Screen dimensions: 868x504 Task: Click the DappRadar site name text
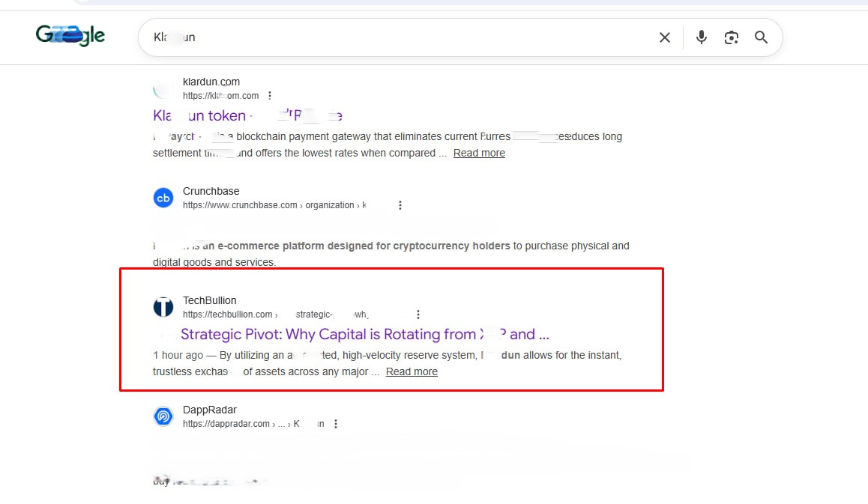pos(210,410)
